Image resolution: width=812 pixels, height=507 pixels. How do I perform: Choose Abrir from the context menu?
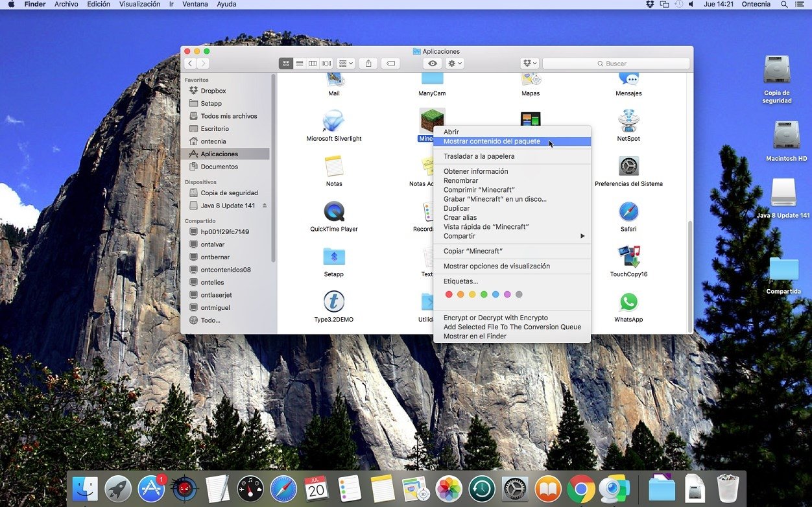point(512,132)
